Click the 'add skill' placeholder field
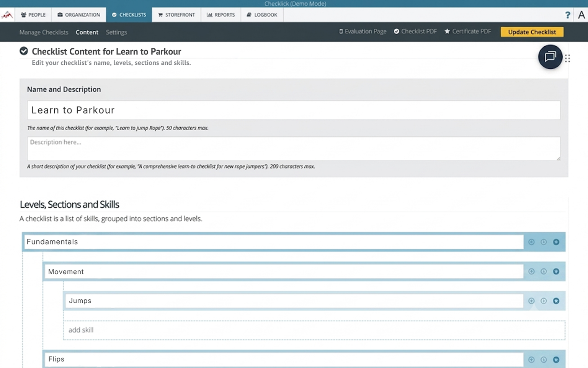This screenshot has width=588, height=368. [x=314, y=330]
